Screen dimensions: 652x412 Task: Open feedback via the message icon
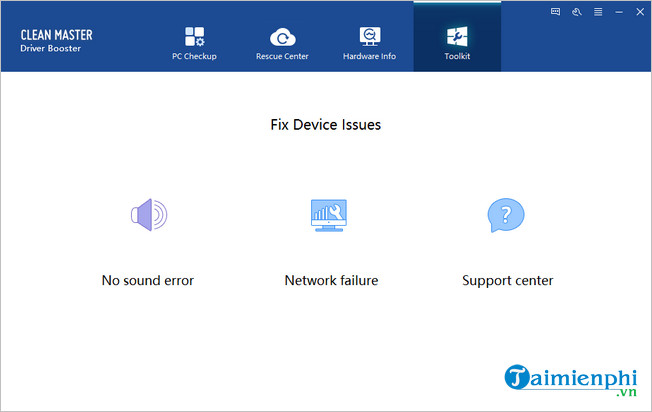pos(556,12)
